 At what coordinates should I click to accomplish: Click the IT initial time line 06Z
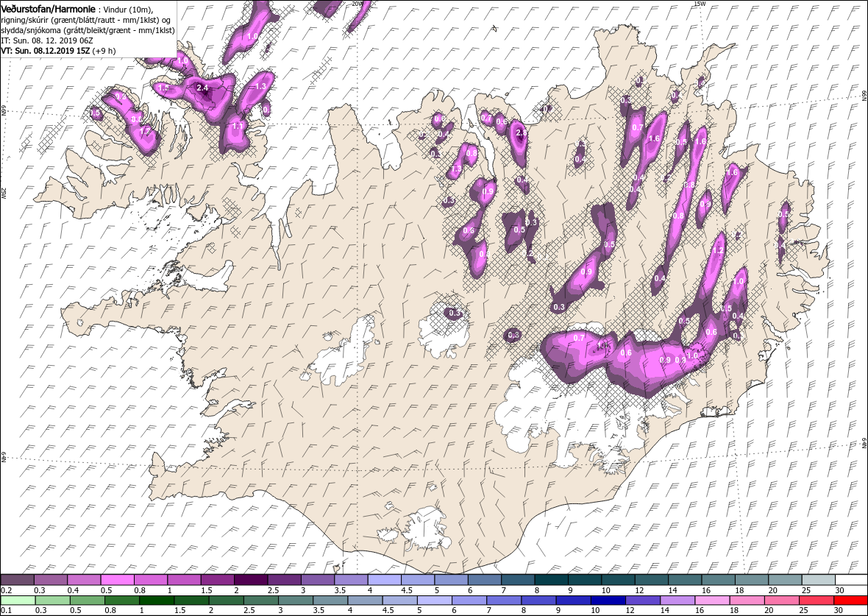point(46,40)
